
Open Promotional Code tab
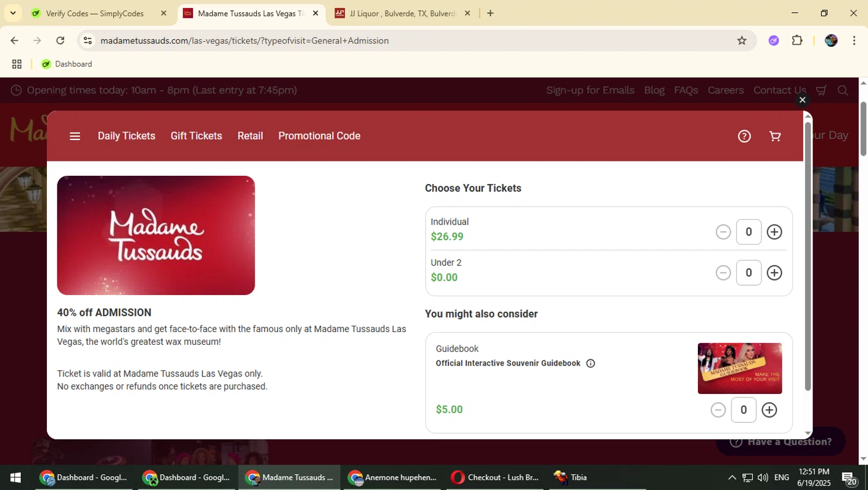pyautogui.click(x=319, y=136)
